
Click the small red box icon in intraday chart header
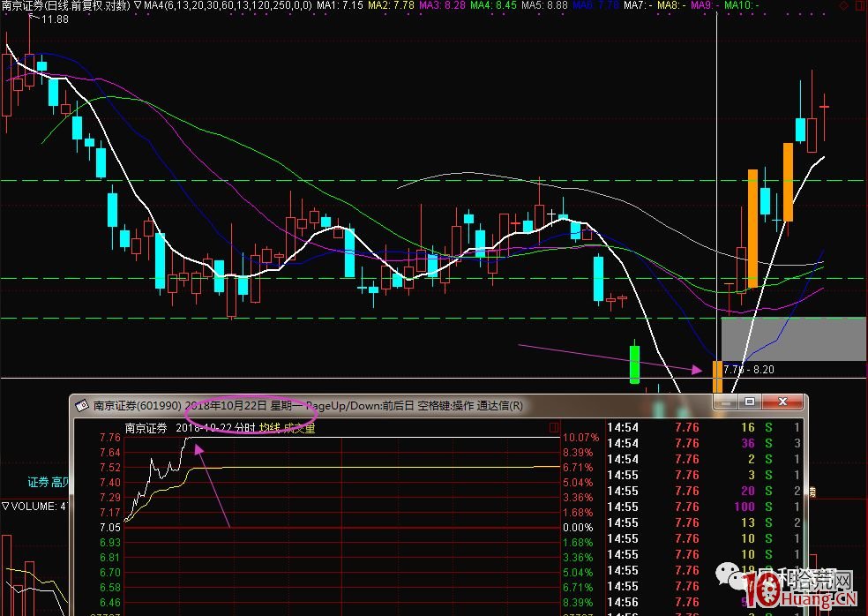pos(554,428)
